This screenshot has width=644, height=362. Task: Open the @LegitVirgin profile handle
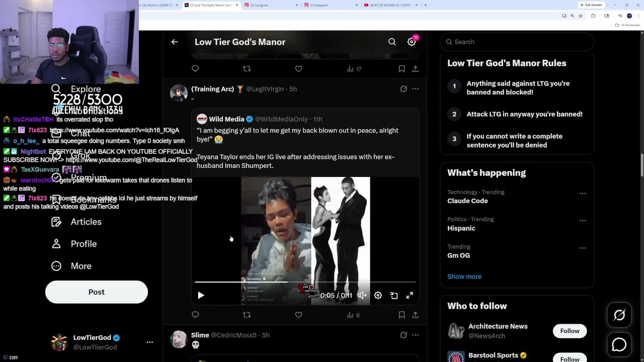tap(265, 89)
